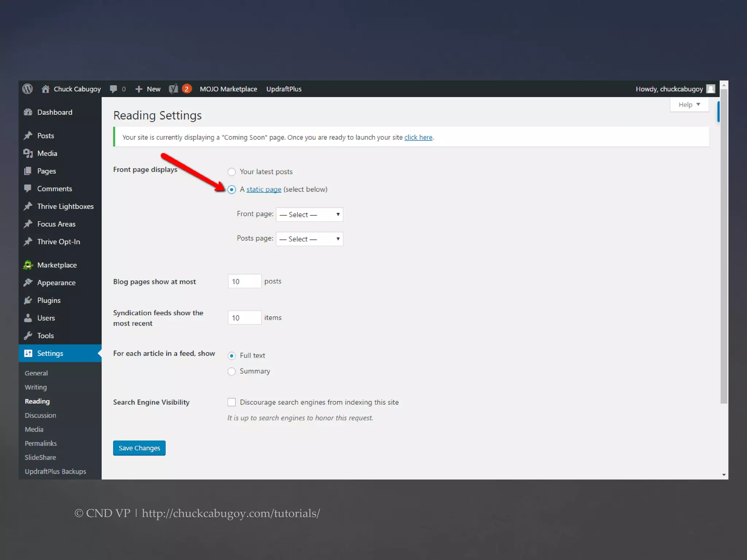Go to Permalinks settings submenu
Viewport: 747px width, 560px height.
coord(40,444)
